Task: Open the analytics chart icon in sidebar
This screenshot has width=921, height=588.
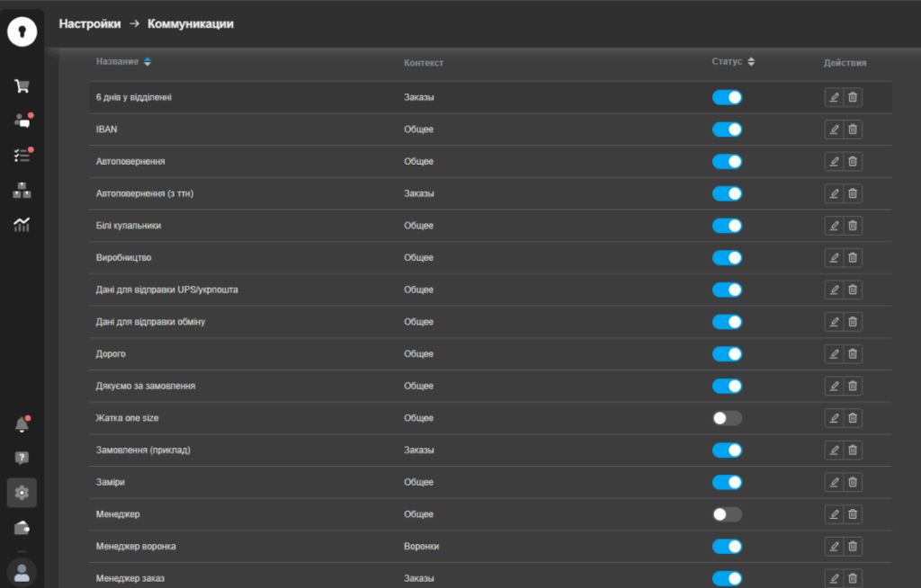Action: click(x=22, y=225)
